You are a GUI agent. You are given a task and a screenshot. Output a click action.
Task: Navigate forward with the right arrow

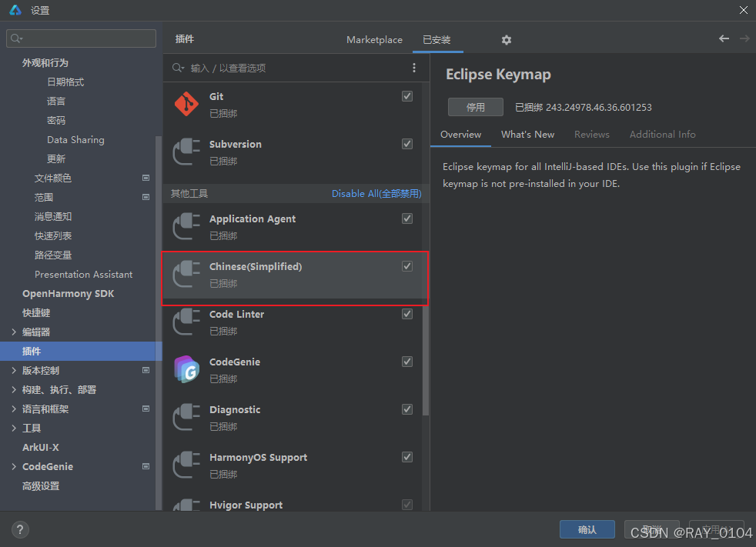pos(744,38)
